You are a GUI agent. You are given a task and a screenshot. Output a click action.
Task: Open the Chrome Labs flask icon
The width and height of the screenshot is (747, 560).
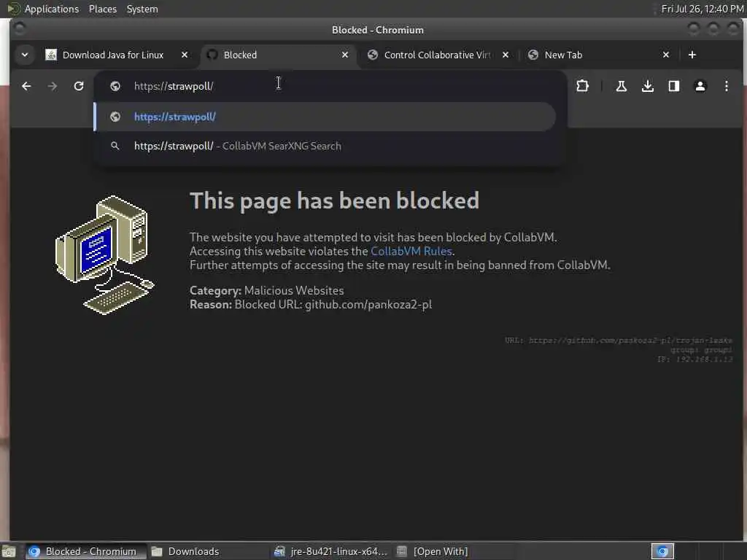pos(622,86)
